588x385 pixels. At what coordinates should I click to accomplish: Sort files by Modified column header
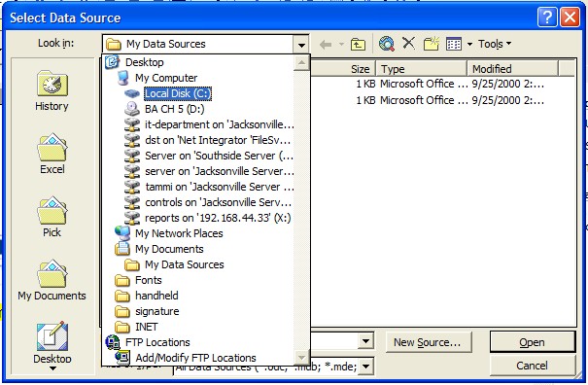(512, 69)
